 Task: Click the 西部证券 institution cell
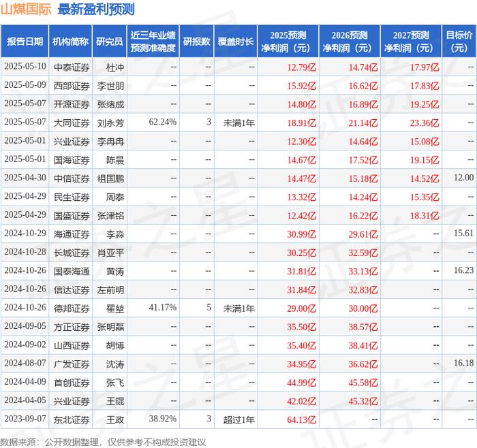[x=72, y=86]
